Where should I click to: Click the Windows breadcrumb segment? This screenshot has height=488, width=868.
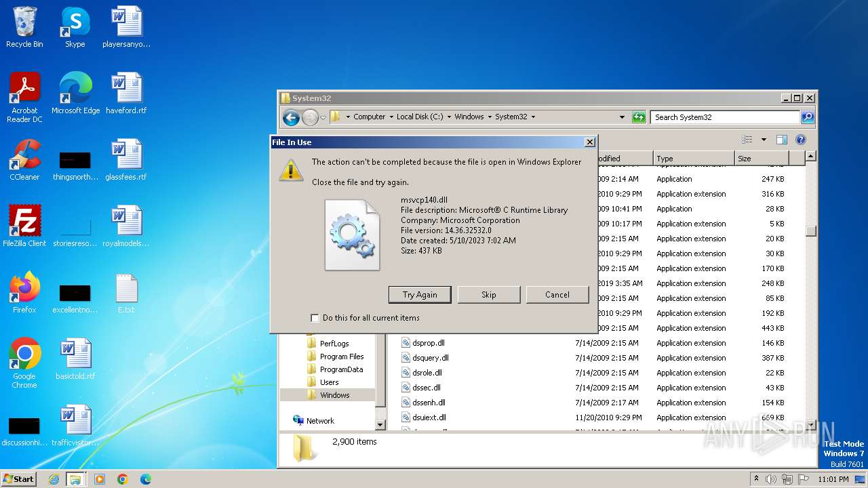click(x=469, y=117)
